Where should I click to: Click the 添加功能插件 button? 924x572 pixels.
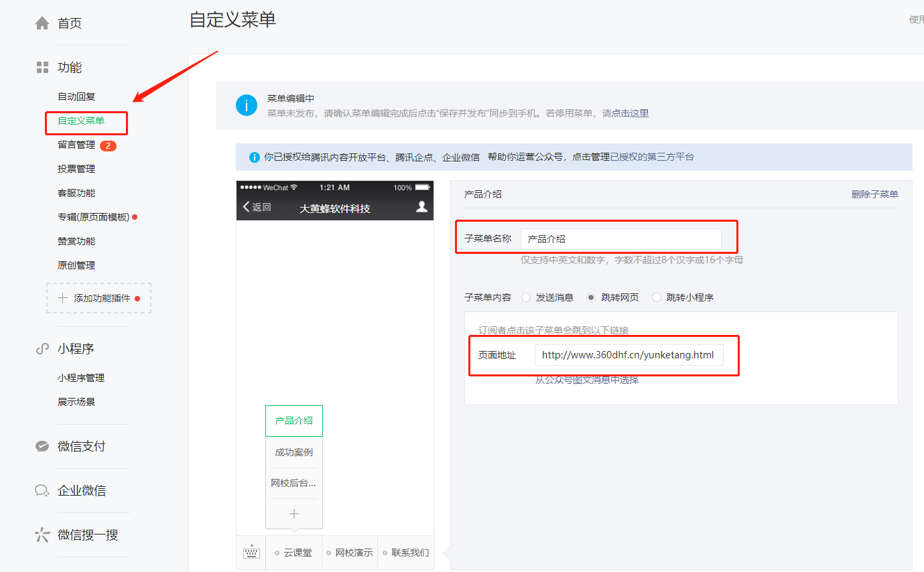(x=98, y=298)
